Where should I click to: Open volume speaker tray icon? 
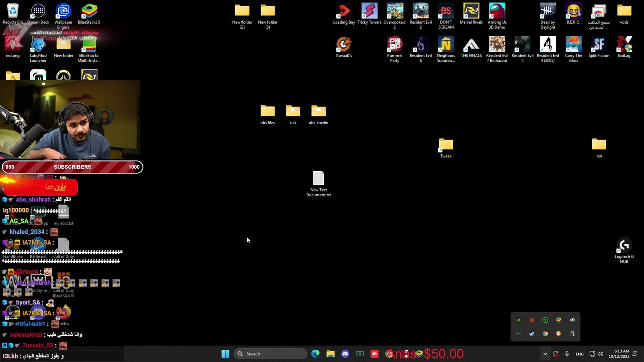pyautogui.click(x=600, y=354)
